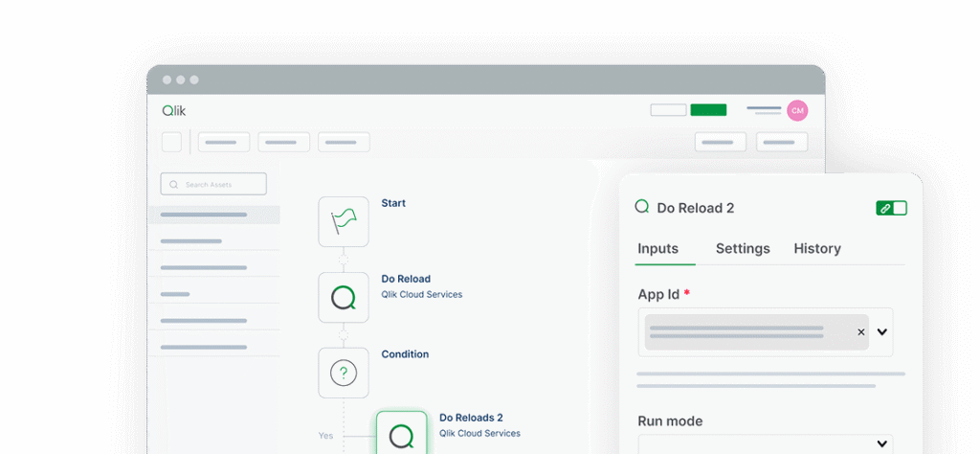Viewport: 980px width, 454px height.
Task: Click the App Id selected value chip
Action: point(756,332)
